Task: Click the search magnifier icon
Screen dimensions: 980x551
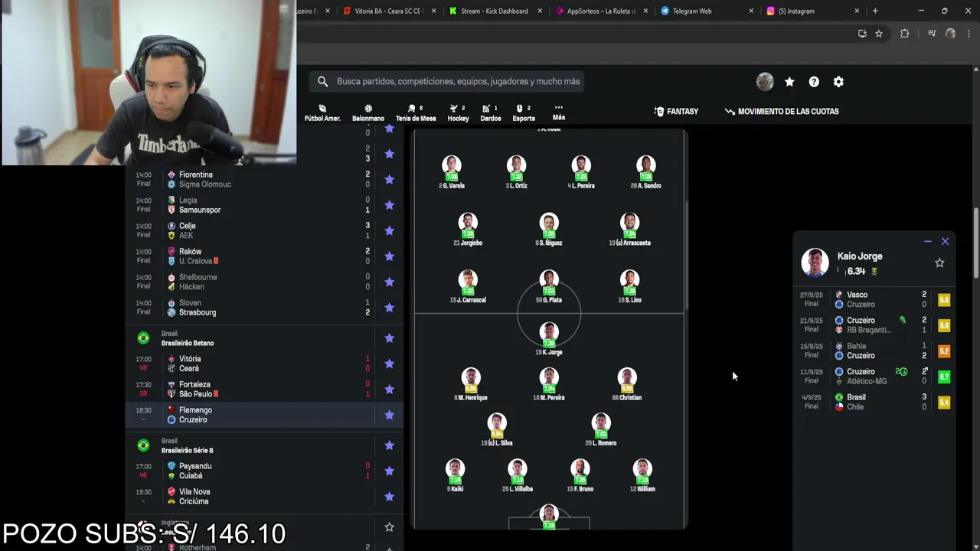Action: (x=322, y=81)
